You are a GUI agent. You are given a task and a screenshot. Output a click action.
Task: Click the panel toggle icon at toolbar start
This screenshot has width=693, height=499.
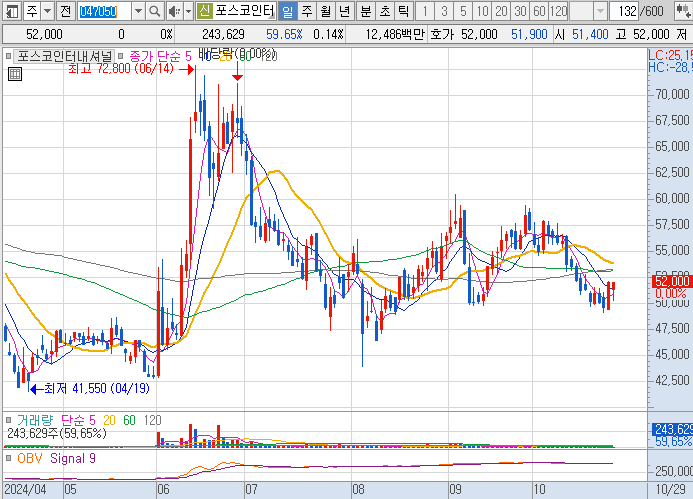coord(11,11)
